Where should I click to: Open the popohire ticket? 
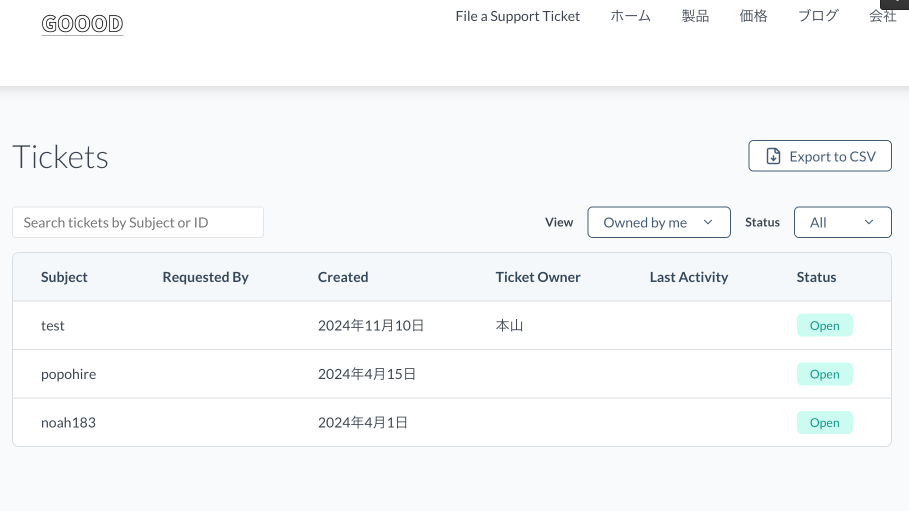pos(68,374)
